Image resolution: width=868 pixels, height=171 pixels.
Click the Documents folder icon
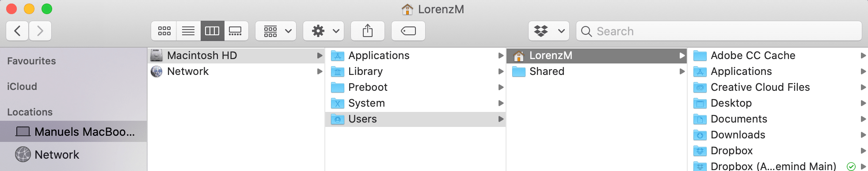coord(700,119)
